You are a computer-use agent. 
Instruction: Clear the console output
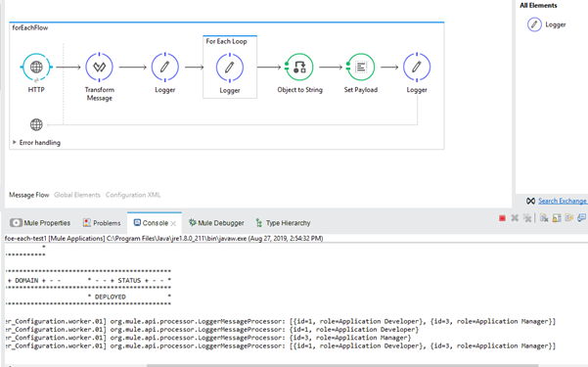point(544,218)
